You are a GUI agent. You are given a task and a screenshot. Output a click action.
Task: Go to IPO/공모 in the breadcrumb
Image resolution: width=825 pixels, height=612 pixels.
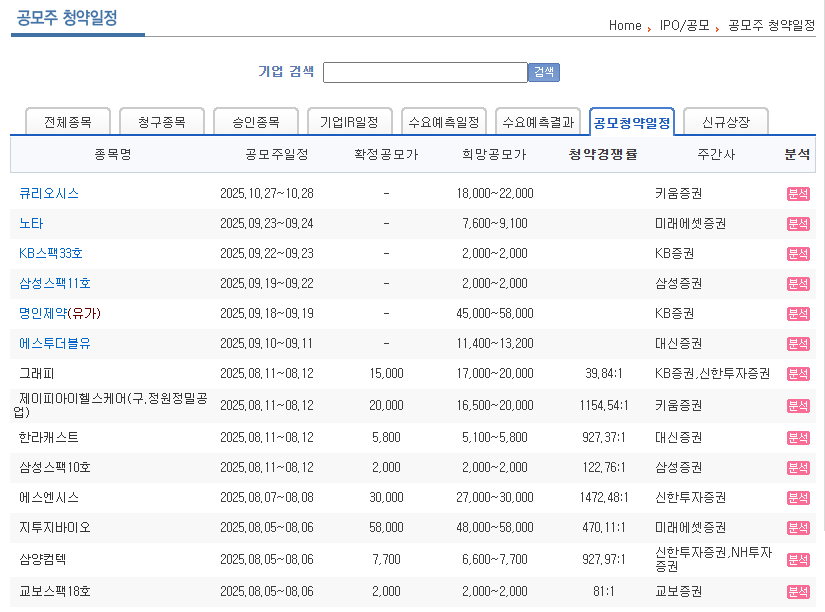[x=685, y=25]
